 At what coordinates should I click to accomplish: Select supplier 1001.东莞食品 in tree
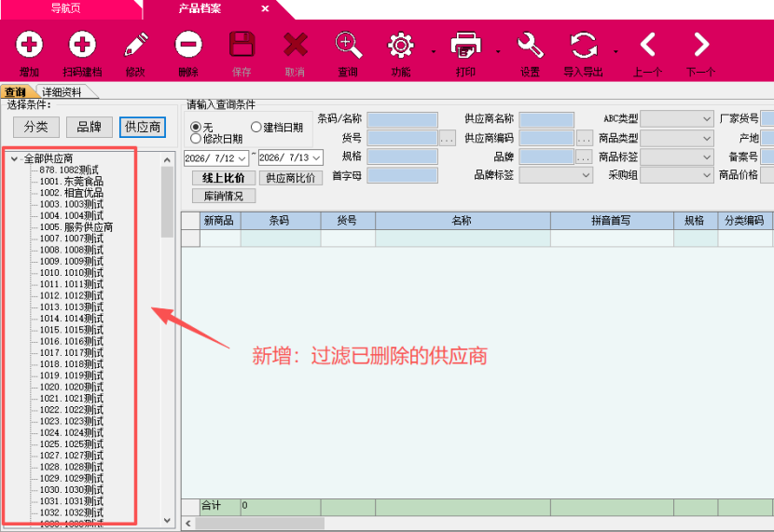tap(71, 182)
